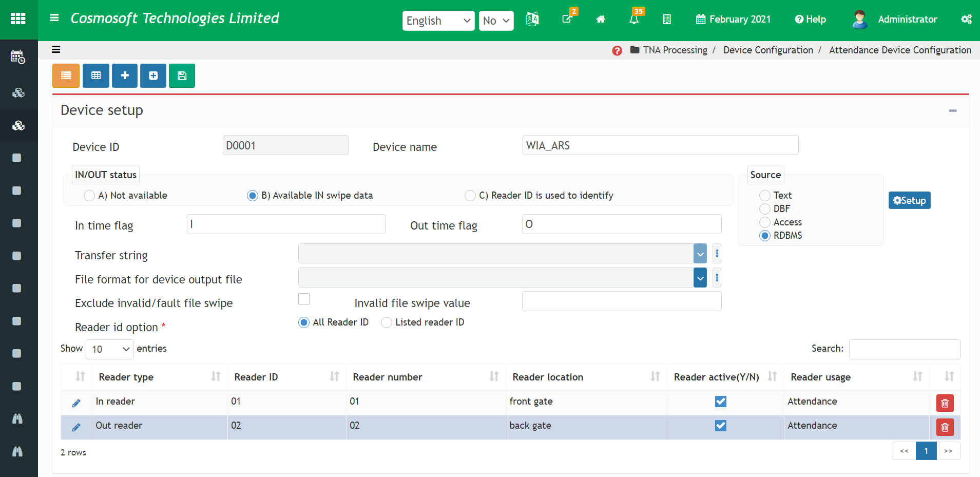Go to next page of table

pos(948,451)
